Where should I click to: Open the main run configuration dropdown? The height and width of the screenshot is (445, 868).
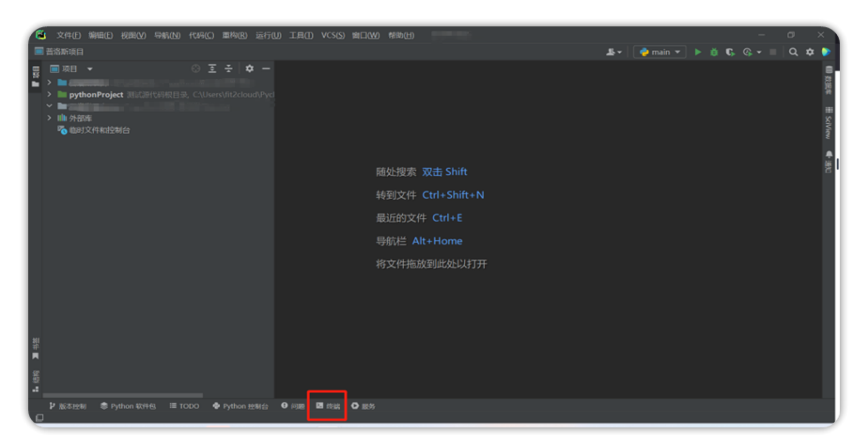coord(659,52)
